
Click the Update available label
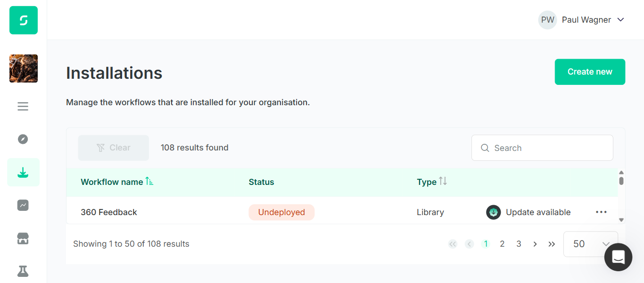[x=538, y=212]
